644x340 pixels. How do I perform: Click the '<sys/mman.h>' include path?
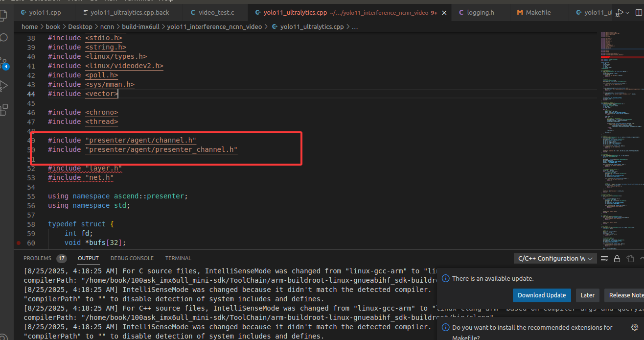tap(110, 85)
